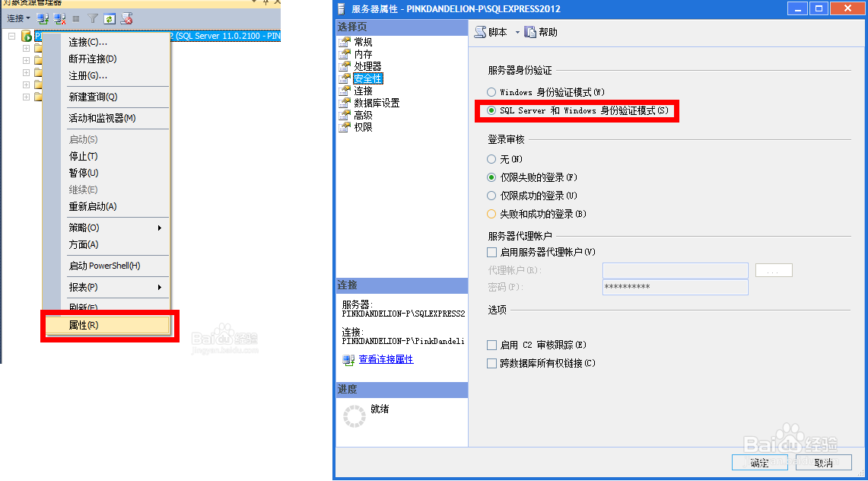Click the connect Object Explorer toolbar icon
868x481 pixels.
43,19
